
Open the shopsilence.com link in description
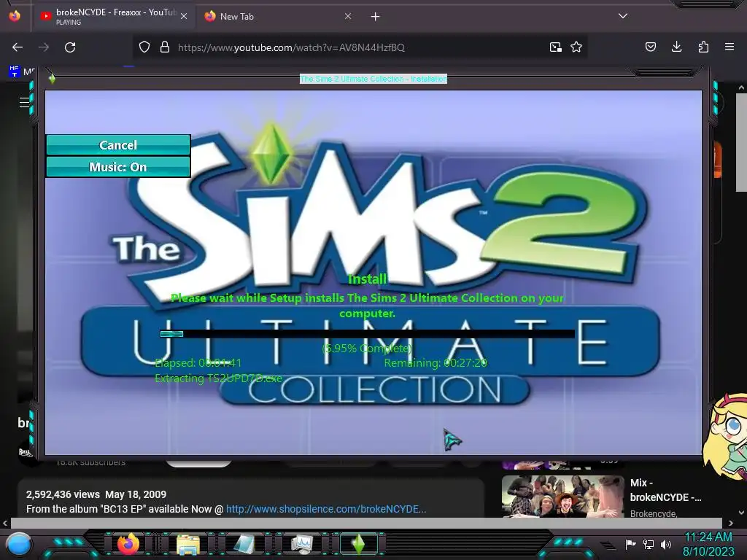tap(326, 509)
